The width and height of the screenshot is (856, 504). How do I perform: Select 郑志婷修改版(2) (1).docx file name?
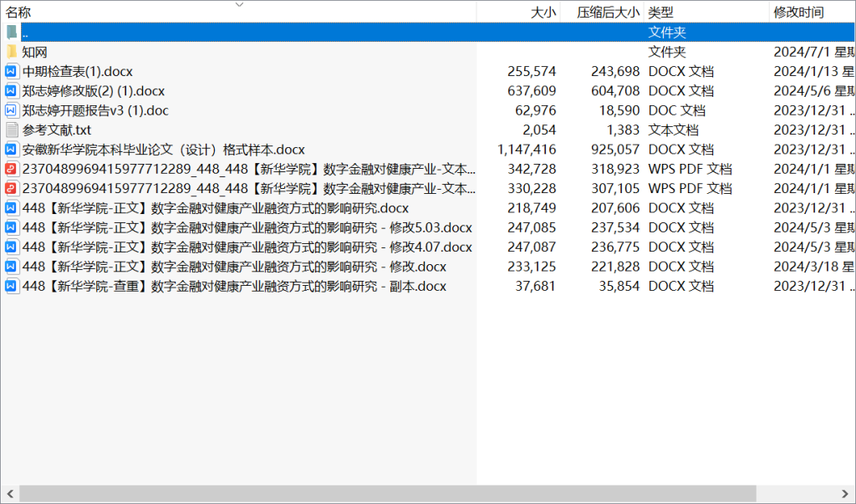(x=94, y=91)
